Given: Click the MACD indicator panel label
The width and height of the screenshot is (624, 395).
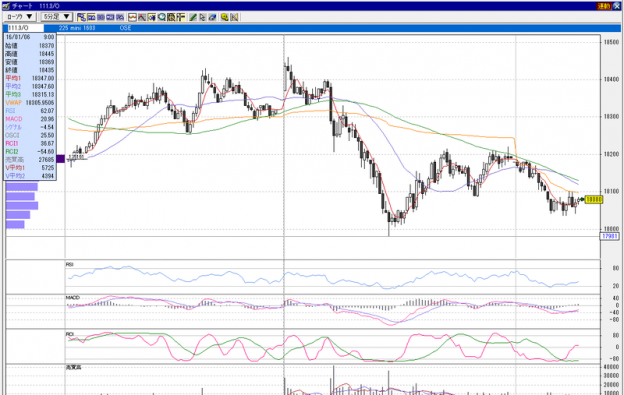Looking at the screenshot, I should pos(73,298).
